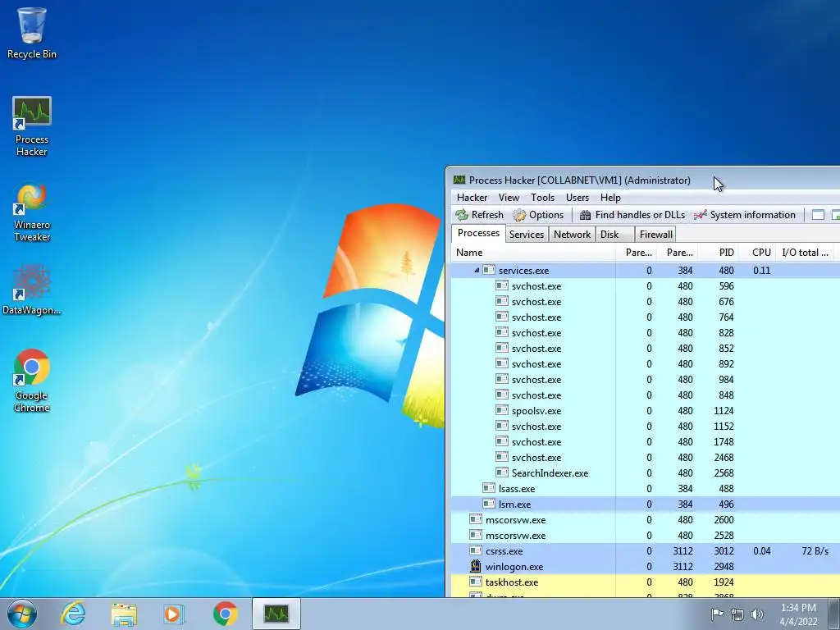
Task: Click the window finder icon in the toolbar
Action: 818,215
